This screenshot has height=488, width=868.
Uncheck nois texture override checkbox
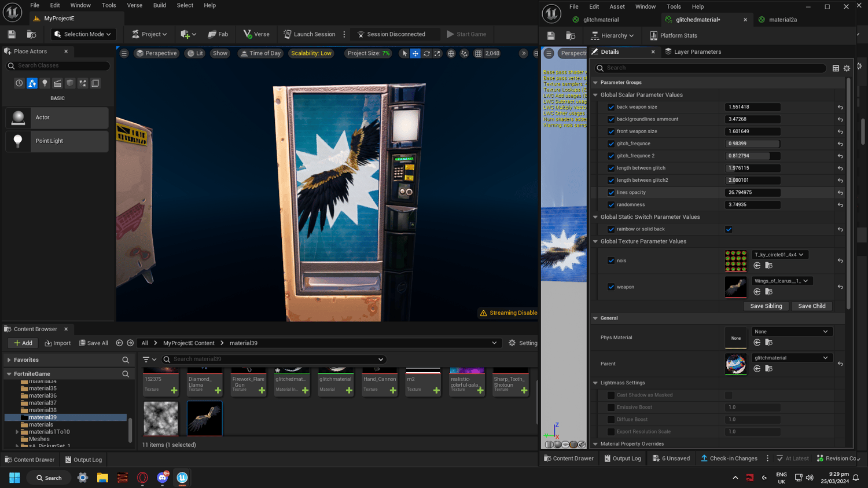611,260
